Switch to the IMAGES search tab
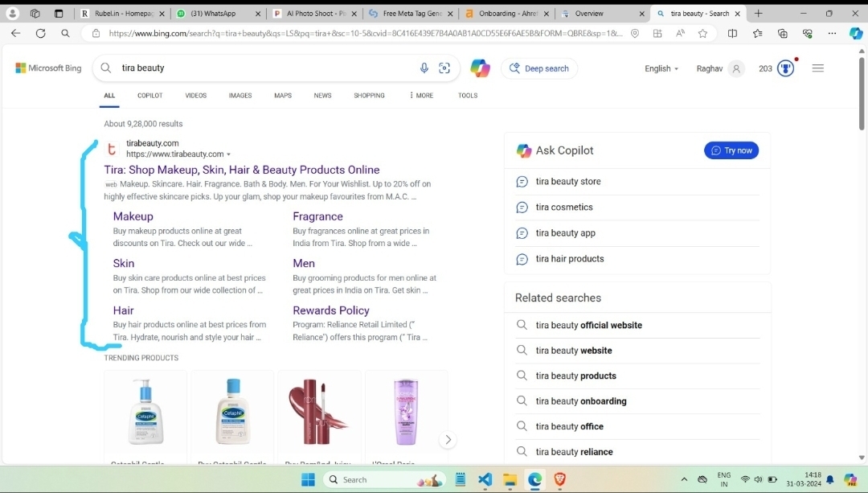This screenshot has width=868, height=493. [x=240, y=95]
